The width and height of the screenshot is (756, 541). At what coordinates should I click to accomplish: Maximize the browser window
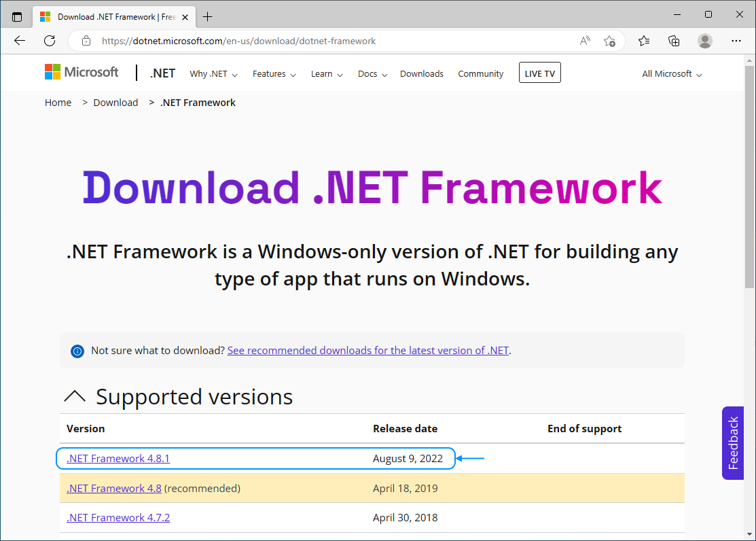tap(708, 14)
